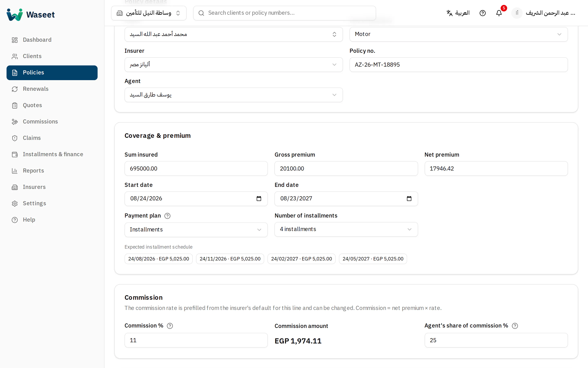Screen dimensions: 588x368
Task: Open the Insurer dropdown
Action: pyautogui.click(x=234, y=64)
